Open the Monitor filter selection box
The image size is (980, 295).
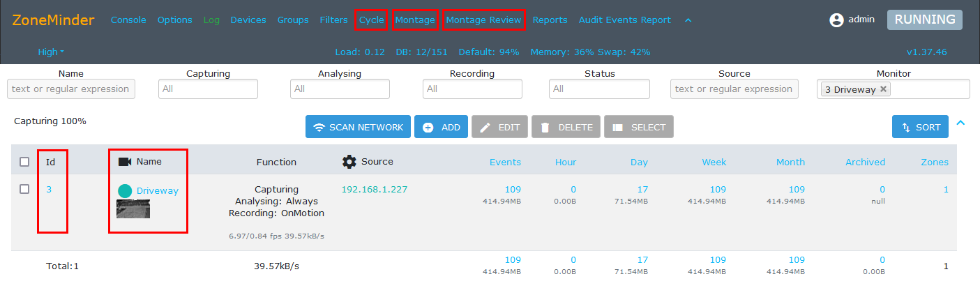pyautogui.click(x=894, y=89)
